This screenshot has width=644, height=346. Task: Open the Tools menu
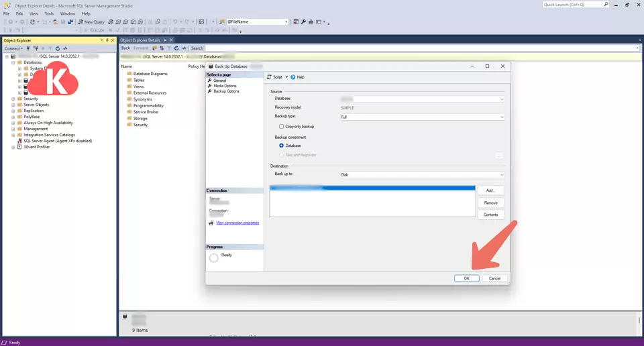click(49, 13)
